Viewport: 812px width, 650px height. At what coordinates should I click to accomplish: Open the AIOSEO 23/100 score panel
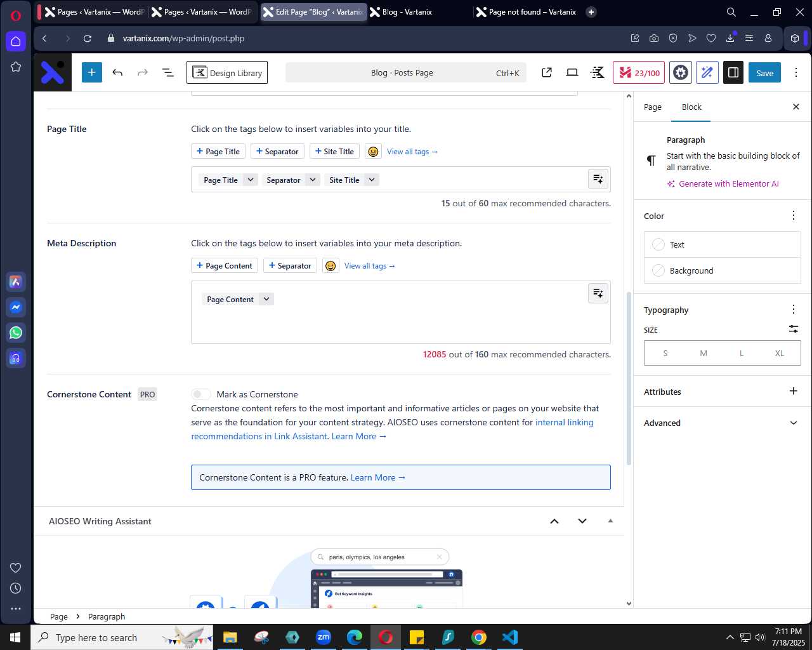(639, 72)
